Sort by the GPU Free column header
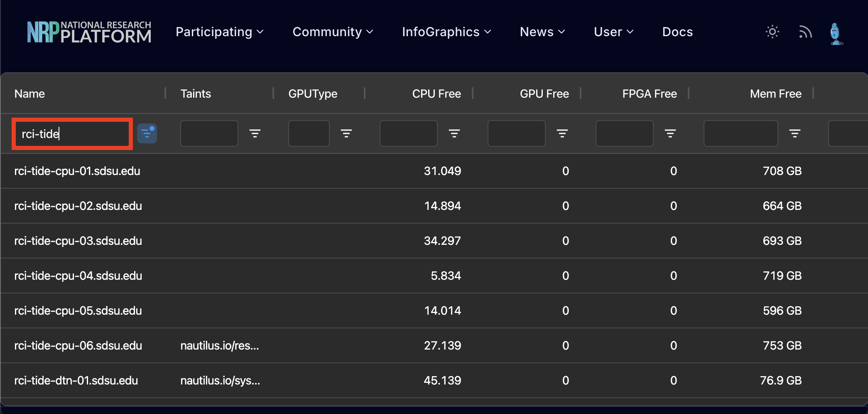Screen dimensions: 868x414 point(544,94)
